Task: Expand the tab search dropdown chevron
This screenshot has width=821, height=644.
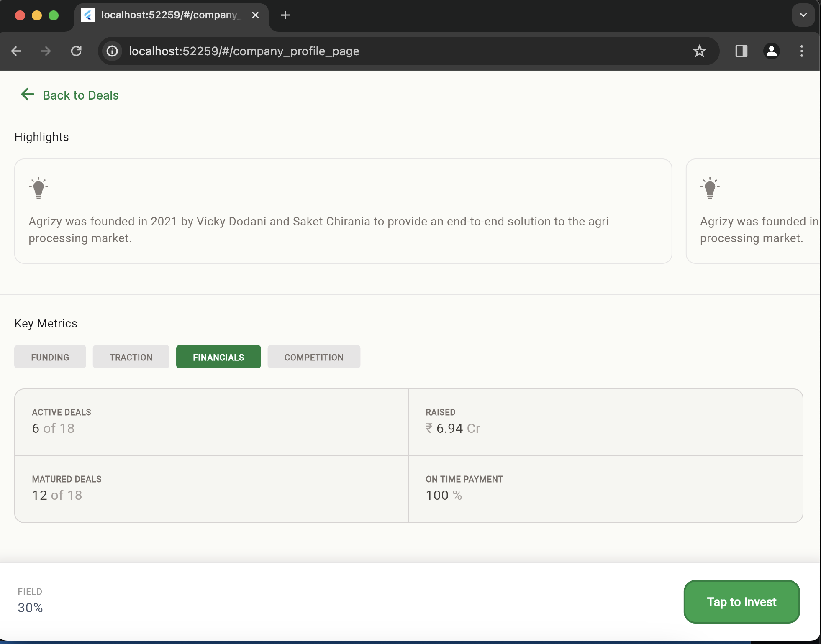Action: click(x=803, y=15)
